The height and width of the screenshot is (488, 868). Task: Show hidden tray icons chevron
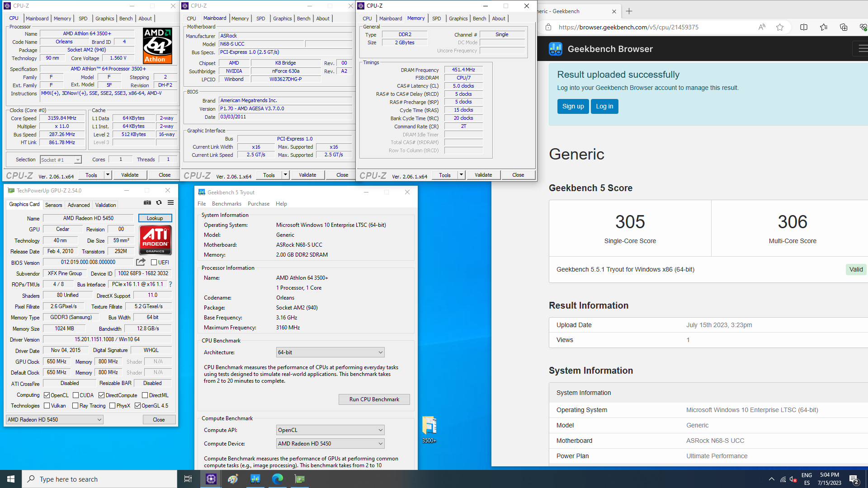click(772, 479)
